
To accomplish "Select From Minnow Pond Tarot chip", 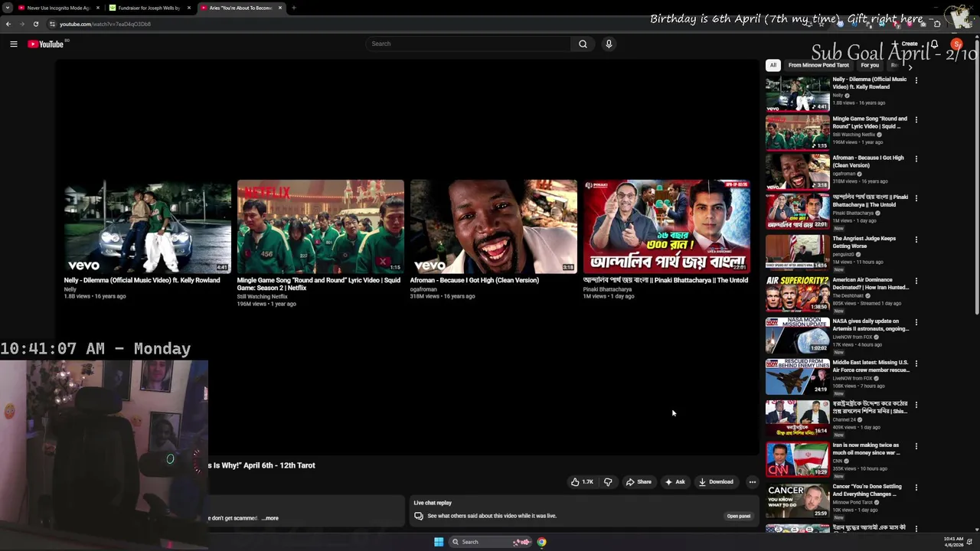I will tap(818, 65).
